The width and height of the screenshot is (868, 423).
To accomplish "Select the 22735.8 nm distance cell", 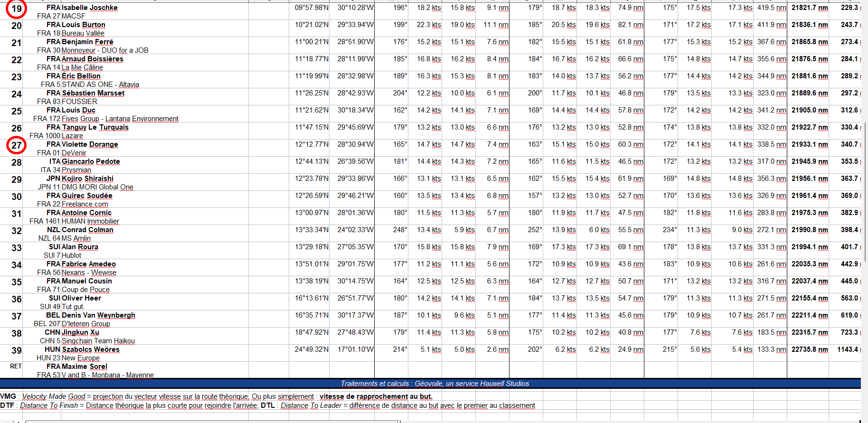I will pyautogui.click(x=809, y=349).
